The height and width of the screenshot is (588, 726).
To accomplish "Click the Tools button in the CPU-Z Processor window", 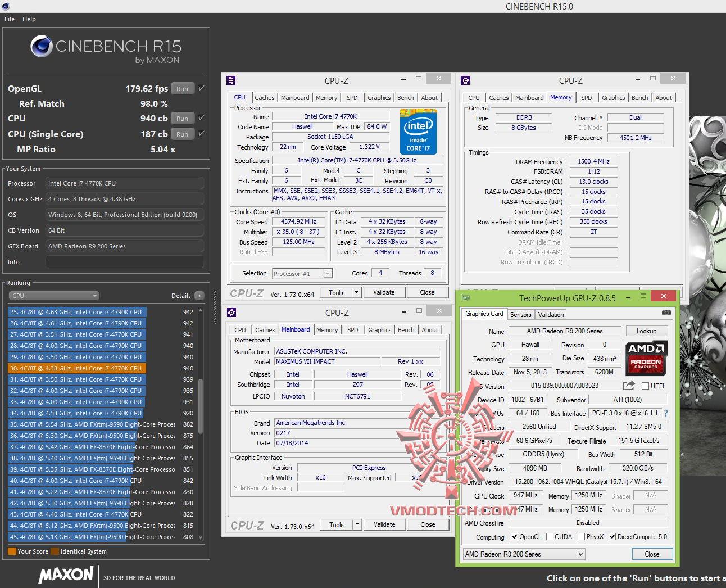I will (x=336, y=292).
